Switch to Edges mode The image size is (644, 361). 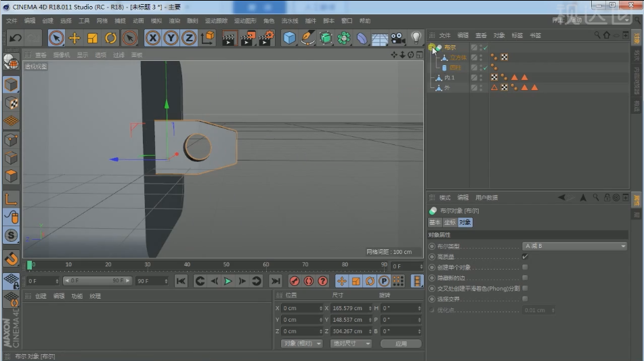(x=11, y=158)
